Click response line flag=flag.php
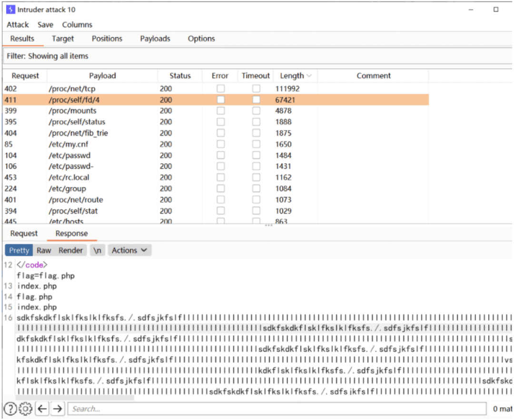The width and height of the screenshot is (514, 420). point(46,276)
